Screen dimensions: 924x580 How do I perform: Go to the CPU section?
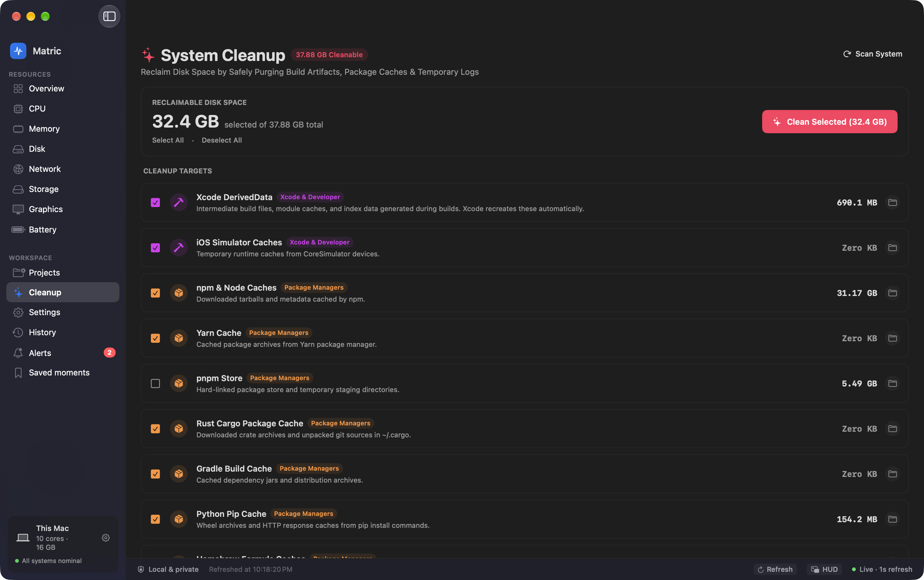63,109
